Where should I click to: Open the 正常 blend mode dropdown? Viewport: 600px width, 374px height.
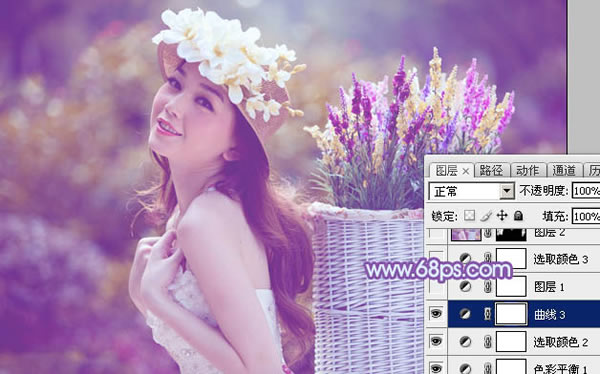tap(507, 191)
